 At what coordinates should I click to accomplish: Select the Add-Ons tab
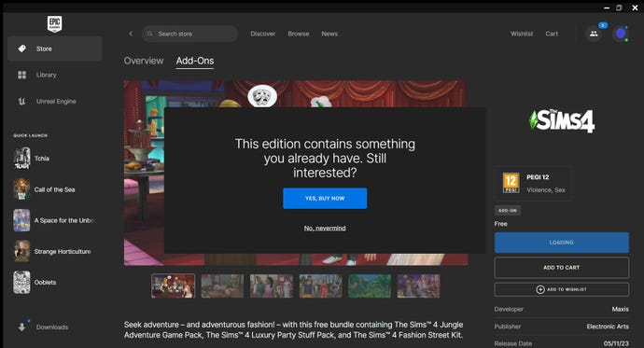coord(195,61)
